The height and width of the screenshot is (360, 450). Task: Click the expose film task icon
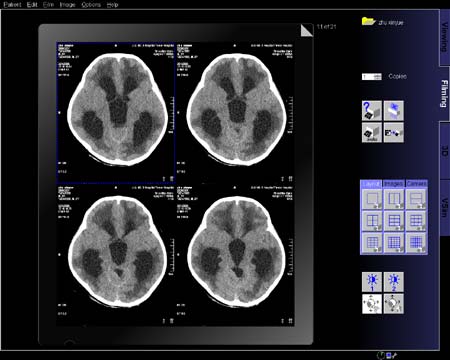[372, 133]
